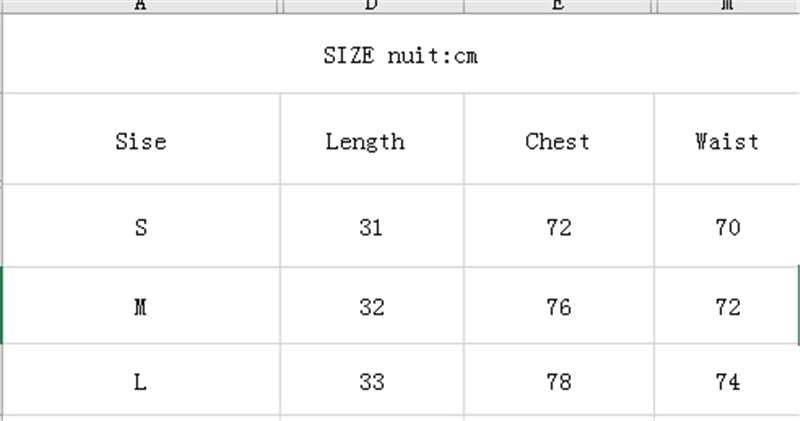Select the waist value 72 for size M
This screenshot has width=800, height=421.
(x=727, y=307)
